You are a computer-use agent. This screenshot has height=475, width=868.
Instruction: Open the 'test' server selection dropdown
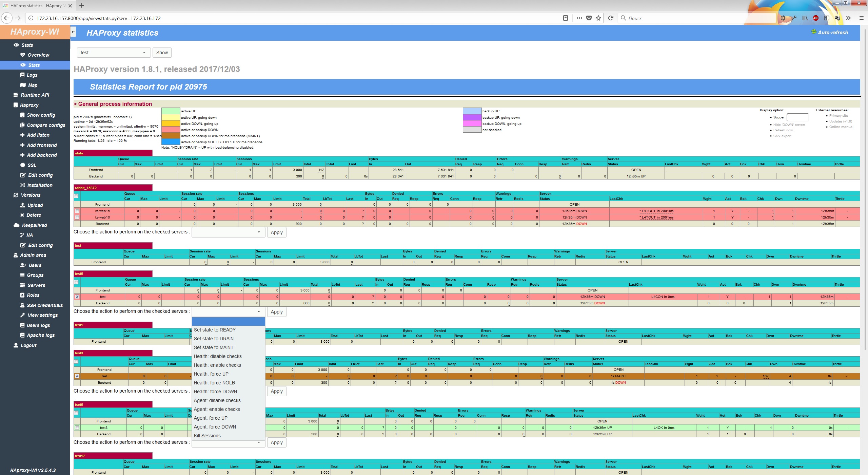tap(113, 53)
